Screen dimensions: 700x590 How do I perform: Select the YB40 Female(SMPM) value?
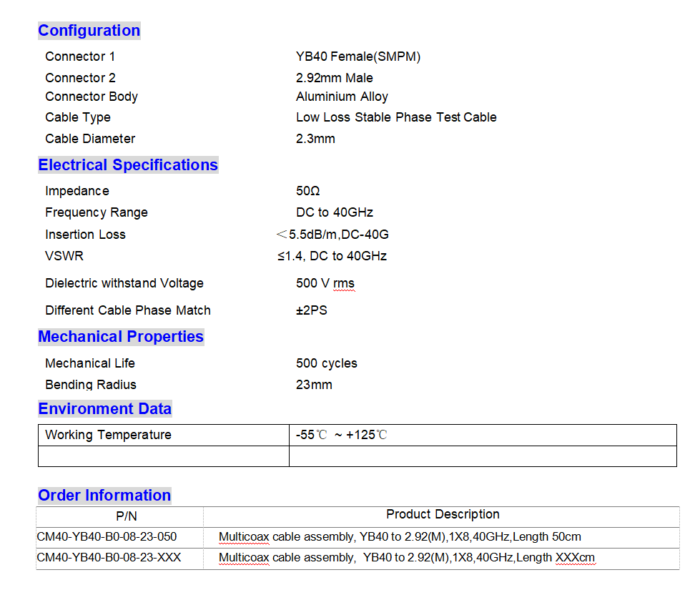(358, 56)
